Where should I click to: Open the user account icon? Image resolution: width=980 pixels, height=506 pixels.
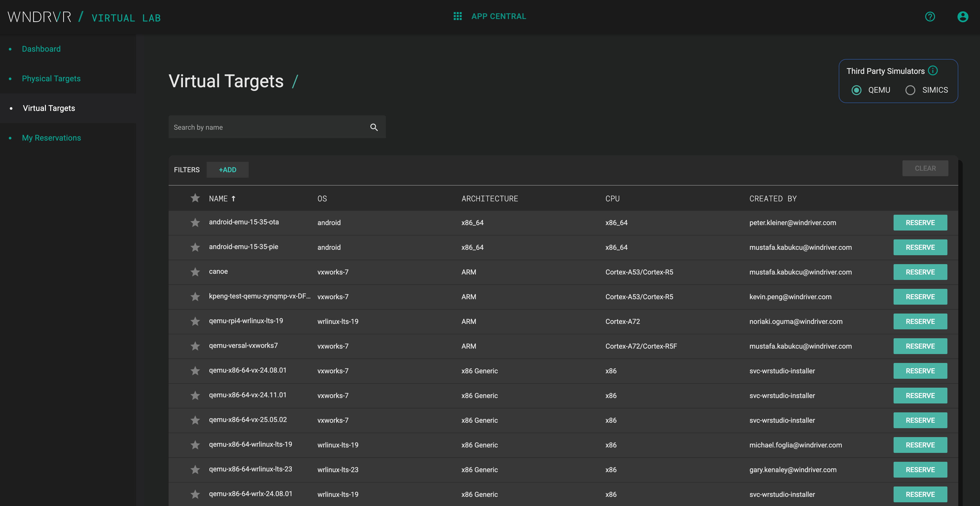tap(963, 16)
